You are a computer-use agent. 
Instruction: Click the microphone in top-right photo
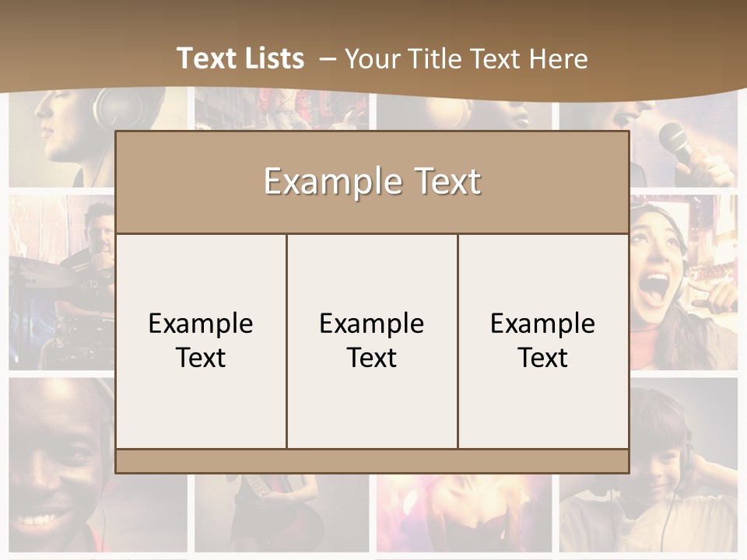674,141
